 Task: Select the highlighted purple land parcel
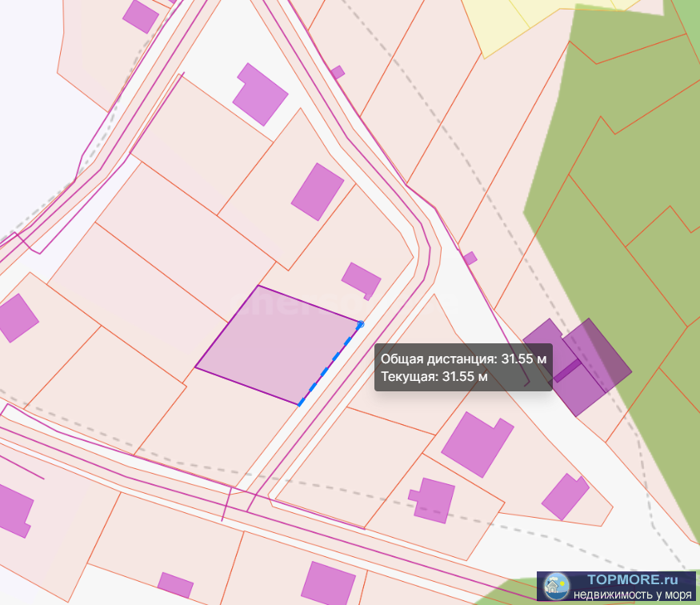pyautogui.click(x=276, y=344)
